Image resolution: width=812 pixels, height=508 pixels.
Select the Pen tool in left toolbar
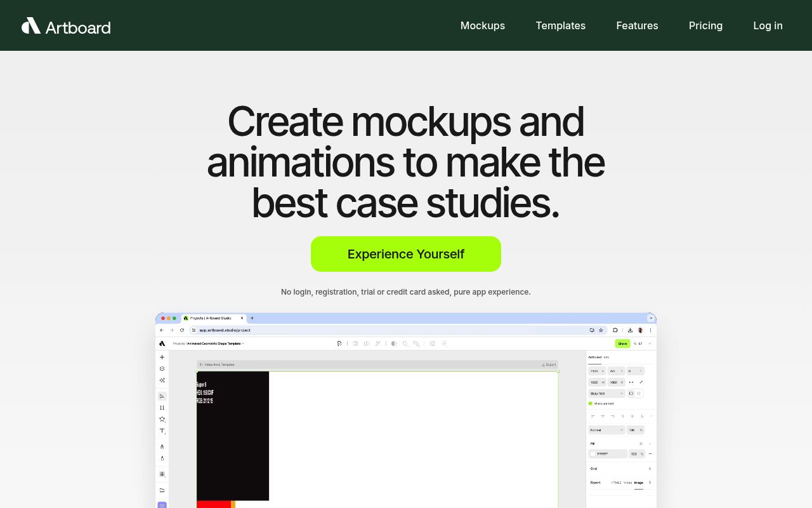(162, 447)
